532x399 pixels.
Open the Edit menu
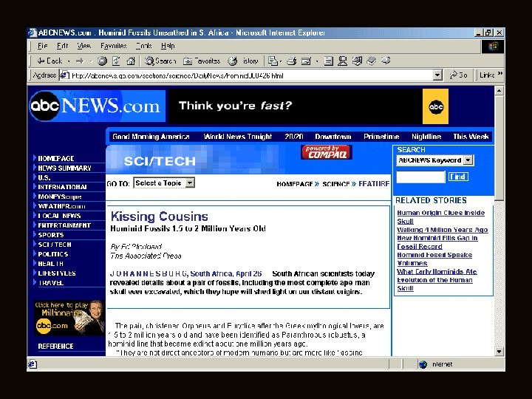62,46
